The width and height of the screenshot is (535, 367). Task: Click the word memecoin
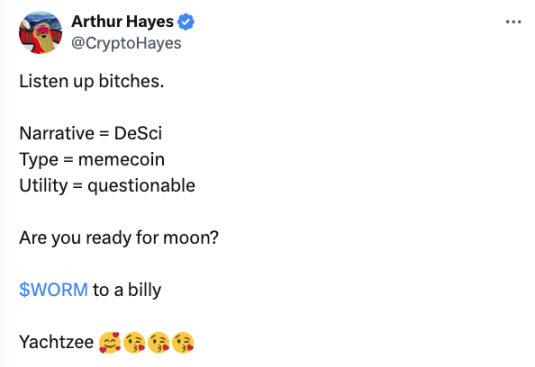(121, 160)
